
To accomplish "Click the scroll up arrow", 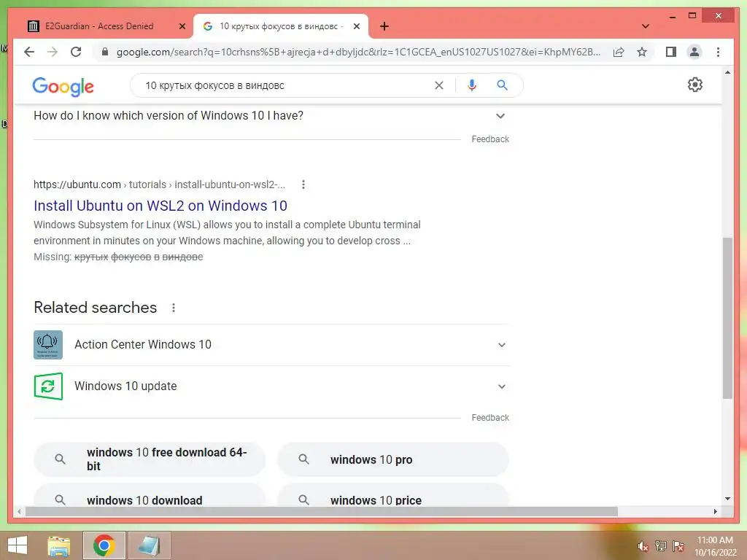I will [x=727, y=72].
